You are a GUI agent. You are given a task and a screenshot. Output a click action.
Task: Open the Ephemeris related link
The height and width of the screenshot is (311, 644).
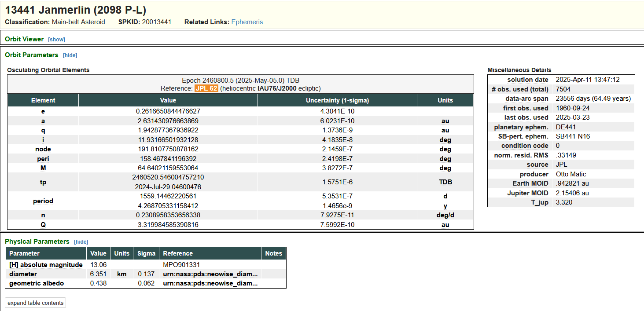(247, 22)
